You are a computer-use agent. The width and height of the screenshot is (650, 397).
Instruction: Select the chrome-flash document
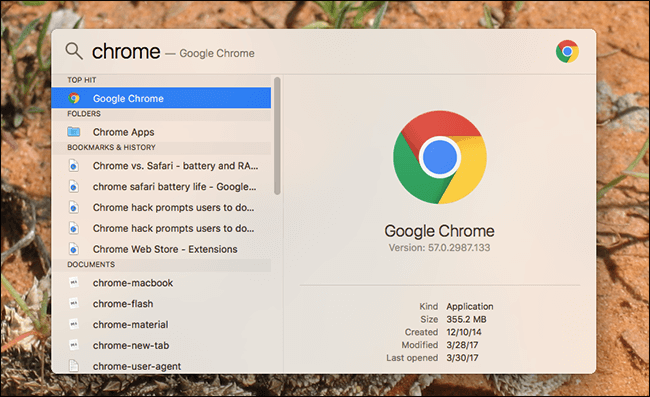[x=161, y=303]
